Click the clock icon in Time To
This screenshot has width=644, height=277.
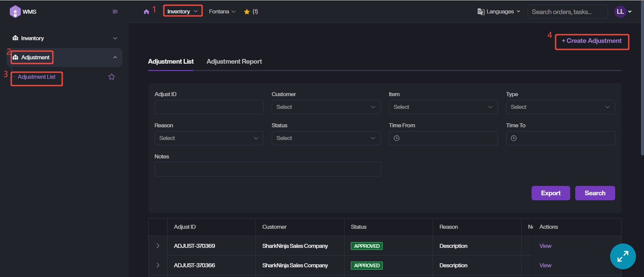pyautogui.click(x=514, y=138)
